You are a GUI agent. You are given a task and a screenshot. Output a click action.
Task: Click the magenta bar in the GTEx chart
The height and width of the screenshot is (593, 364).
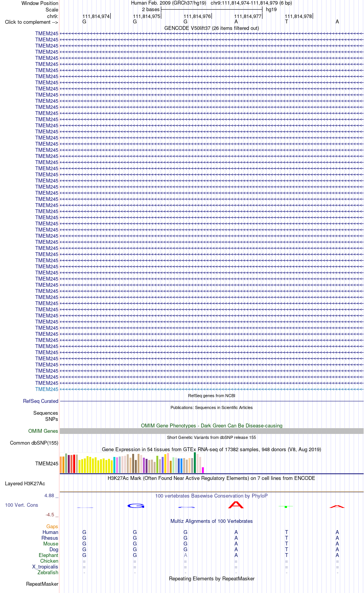click(x=203, y=470)
